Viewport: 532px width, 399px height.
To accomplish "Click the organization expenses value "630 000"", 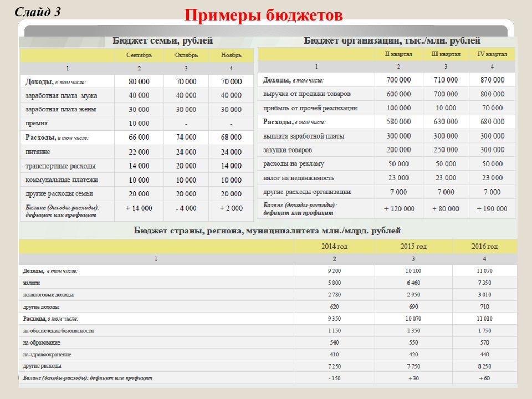I will click(x=446, y=121).
